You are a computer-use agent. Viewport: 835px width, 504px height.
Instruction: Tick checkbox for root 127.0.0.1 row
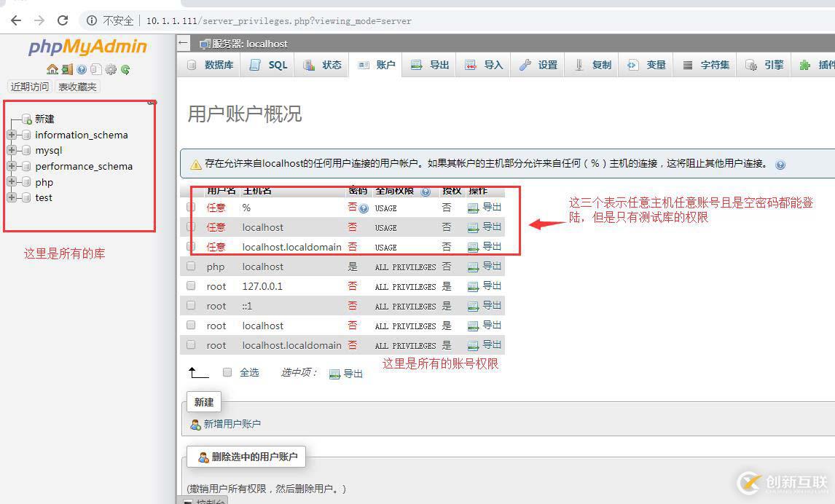pos(191,286)
